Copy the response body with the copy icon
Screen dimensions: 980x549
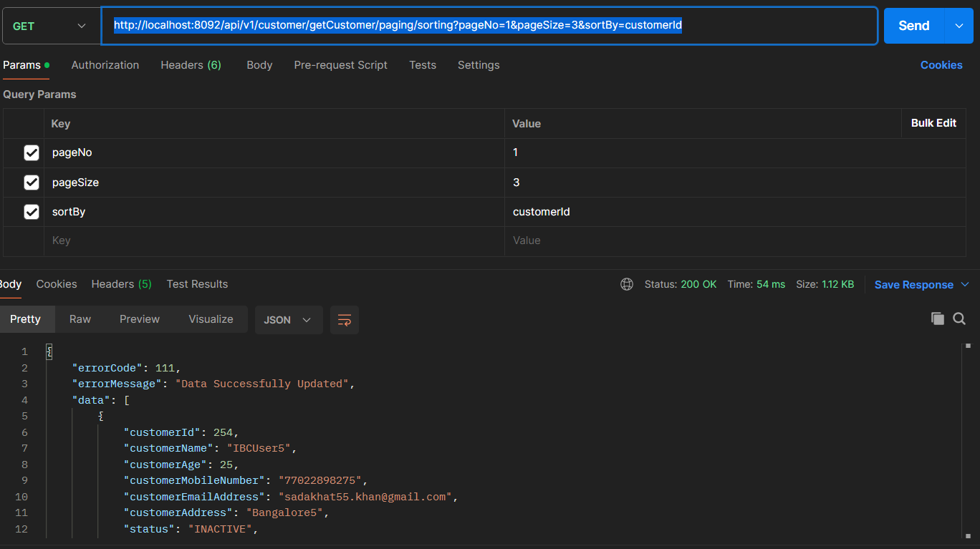click(937, 319)
